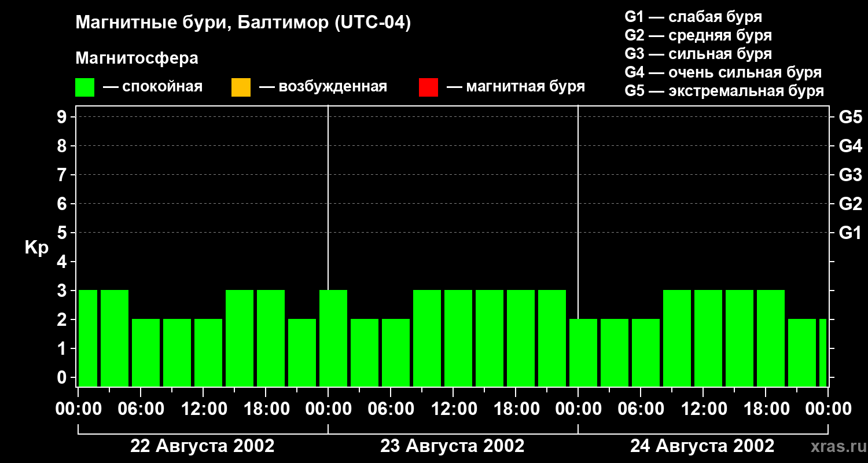Viewport: 868px width, 463px height.
Task: Click the Kp 3 bar above 12:00 on 23 Августа
Action: pos(458,338)
